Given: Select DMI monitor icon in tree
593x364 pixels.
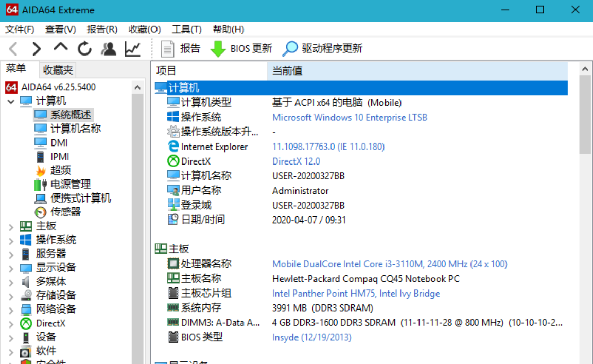Looking at the screenshot, I should [x=41, y=143].
